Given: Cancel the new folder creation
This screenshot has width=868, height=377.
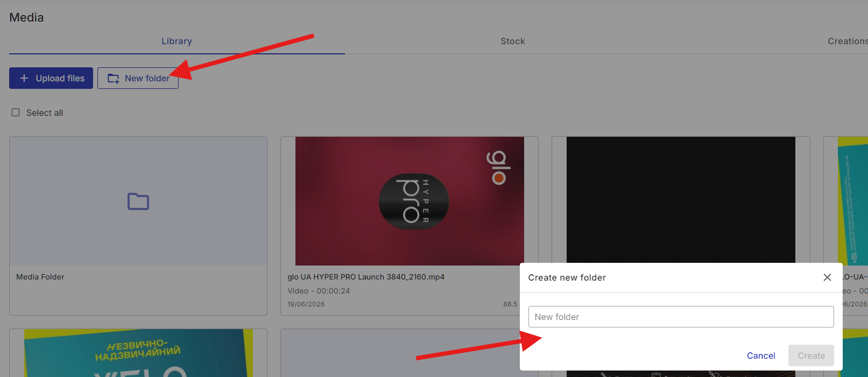Looking at the screenshot, I should coord(761,355).
